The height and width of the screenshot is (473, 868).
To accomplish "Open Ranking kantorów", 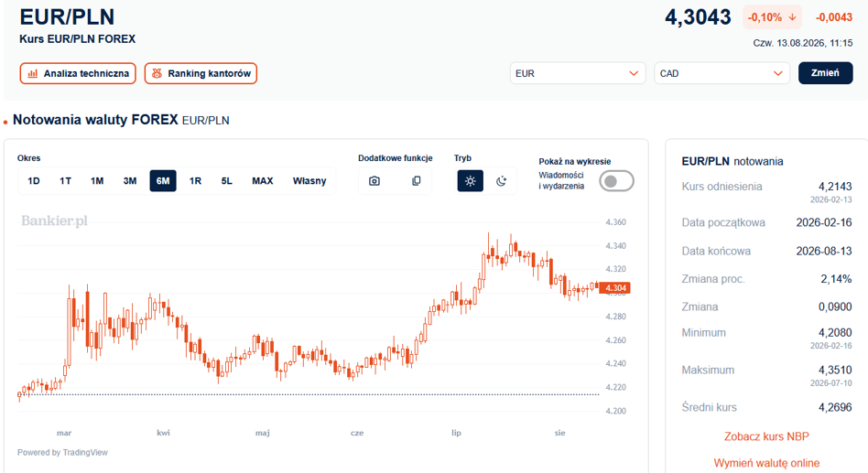I will (201, 73).
